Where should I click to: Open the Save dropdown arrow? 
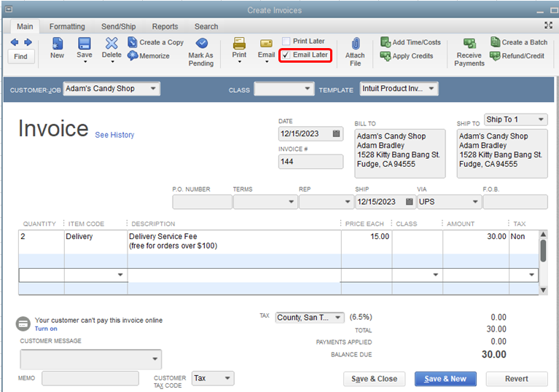85,62
